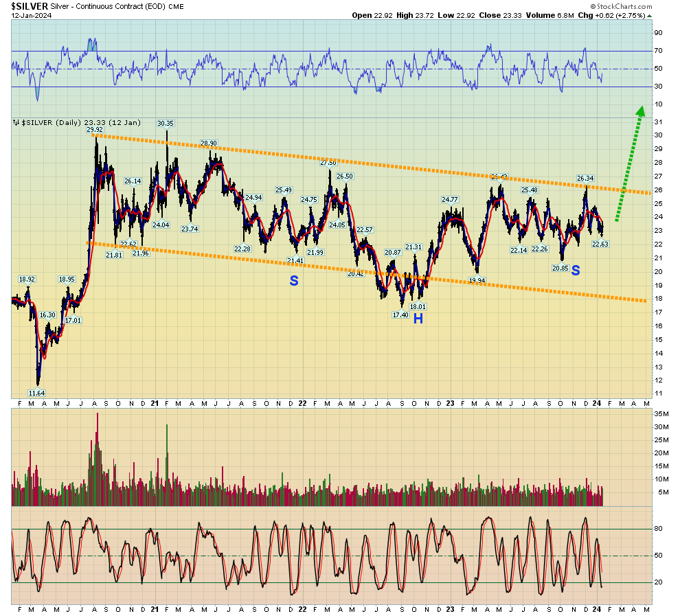
Task: Click the 22.63 latest low label
Action: 600,244
